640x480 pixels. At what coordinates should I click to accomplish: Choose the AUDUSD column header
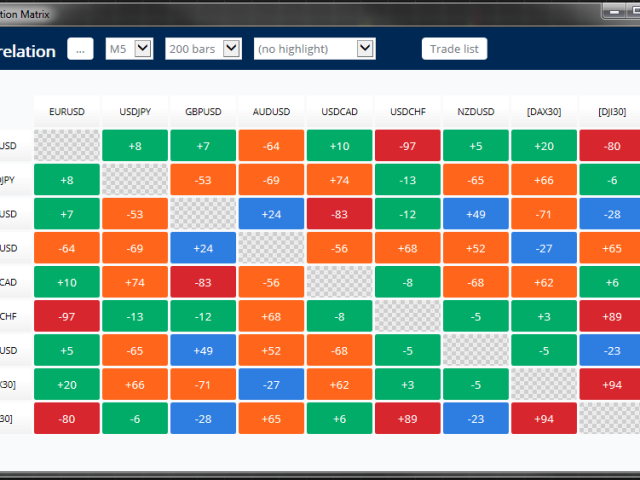tap(271, 112)
